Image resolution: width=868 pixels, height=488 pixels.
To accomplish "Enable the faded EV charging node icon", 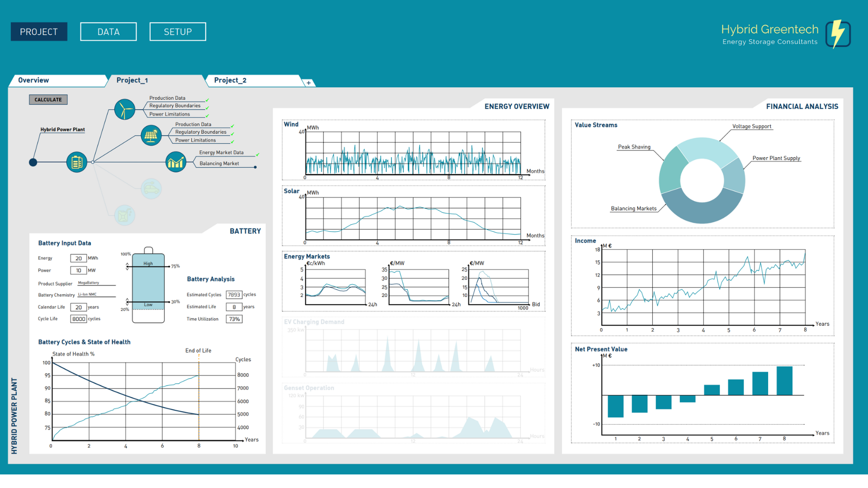I will (x=151, y=189).
